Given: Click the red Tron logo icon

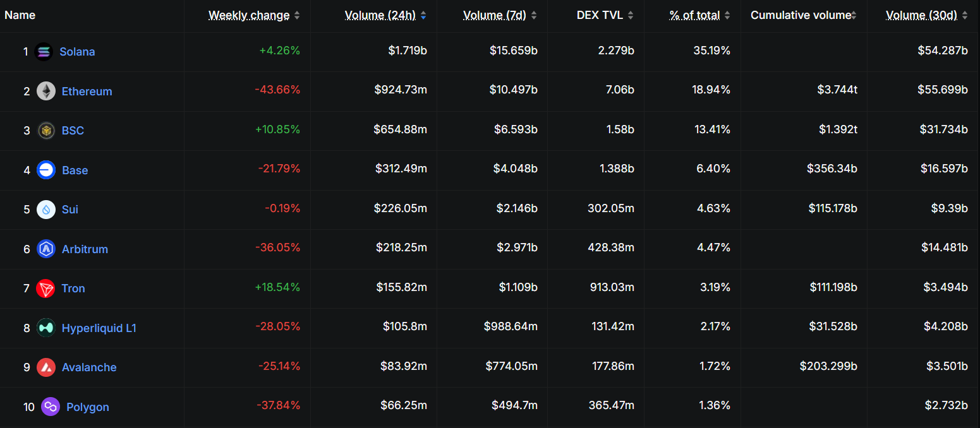Looking at the screenshot, I should 46,288.
